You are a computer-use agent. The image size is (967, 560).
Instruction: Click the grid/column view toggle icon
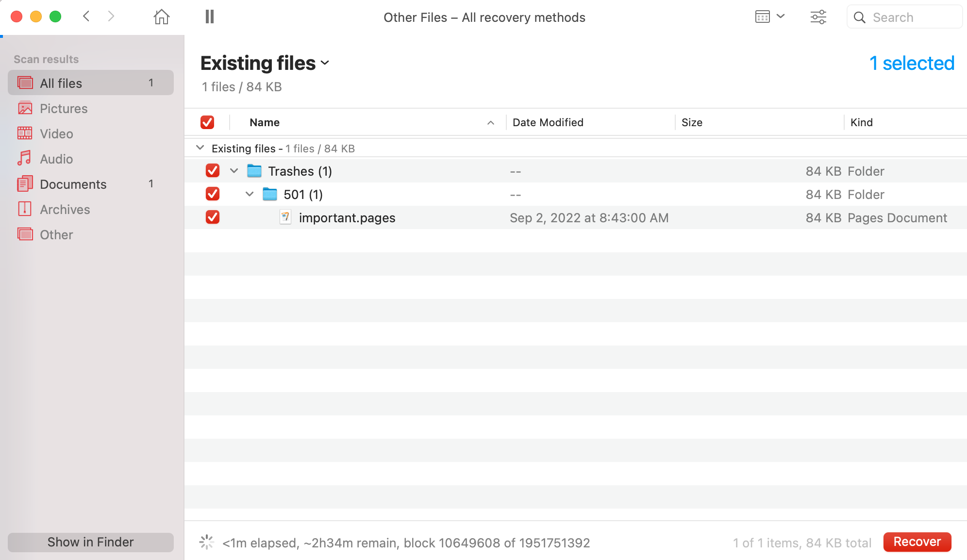pyautogui.click(x=762, y=16)
